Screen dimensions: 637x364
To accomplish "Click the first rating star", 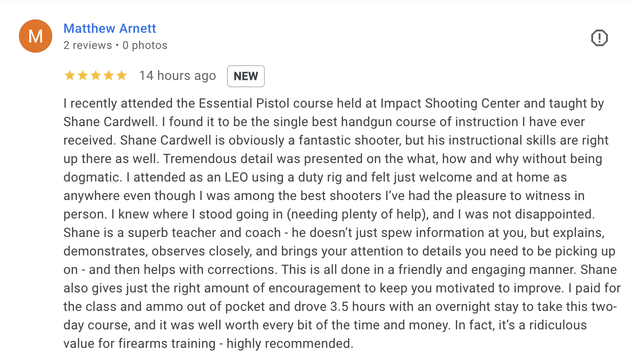I will 70,76.
